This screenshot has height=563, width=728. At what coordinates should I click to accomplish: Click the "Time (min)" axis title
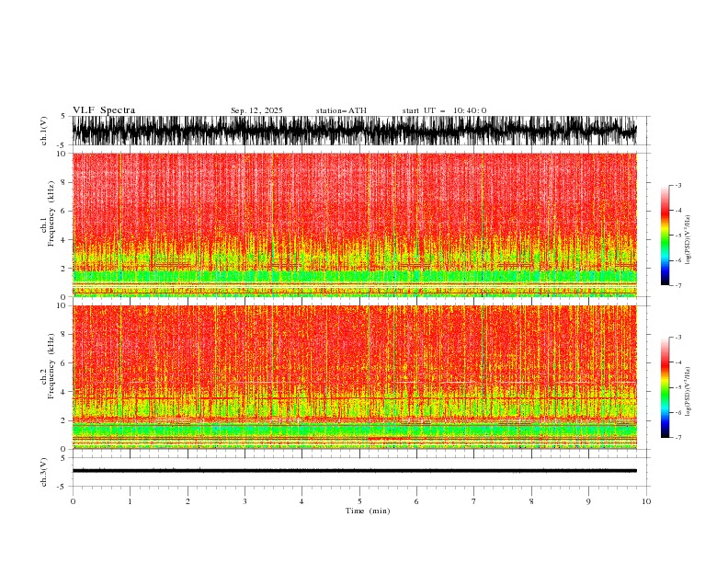click(x=368, y=511)
